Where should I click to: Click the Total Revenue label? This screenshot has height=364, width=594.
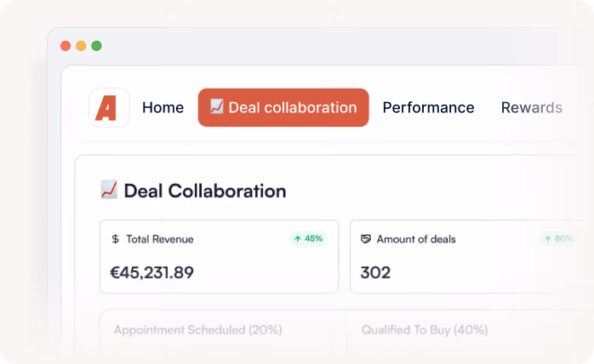pos(160,239)
